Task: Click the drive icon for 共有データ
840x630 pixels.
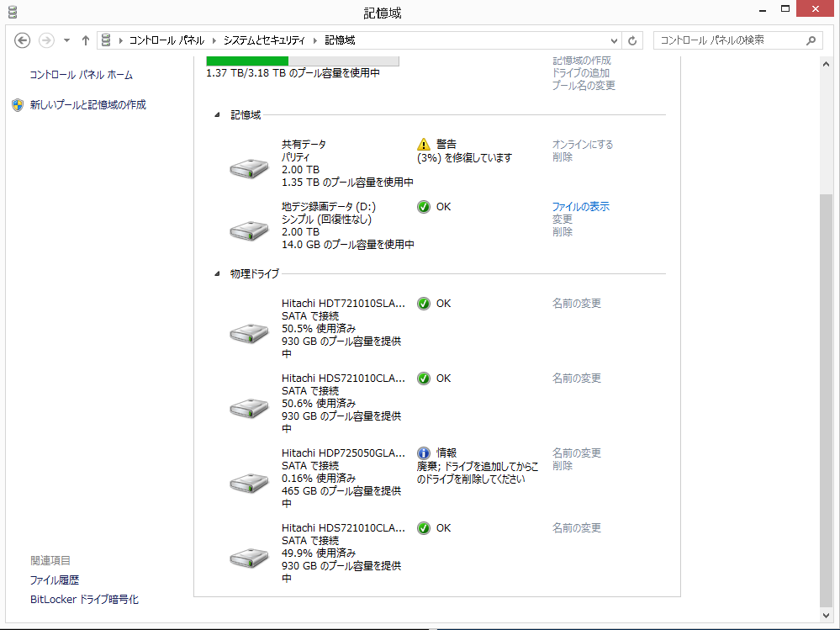Action: click(x=249, y=168)
